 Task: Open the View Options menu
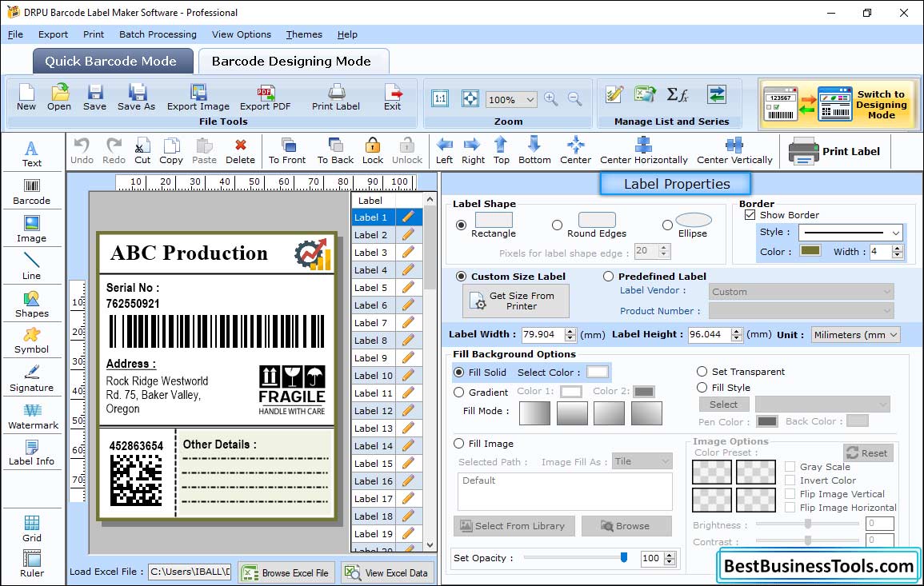click(242, 34)
